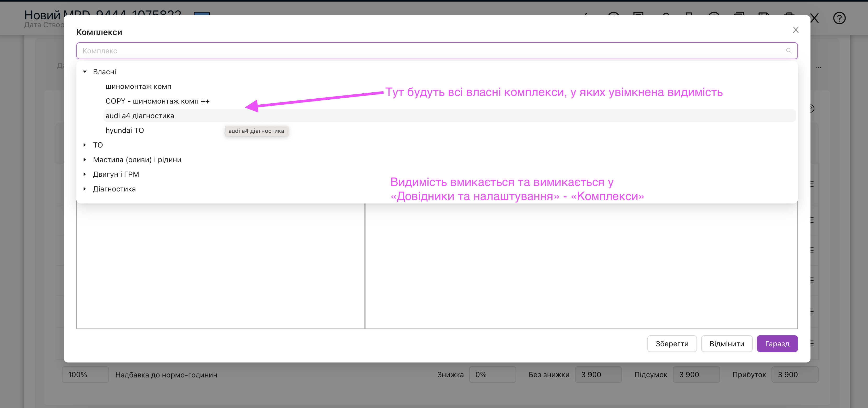868x408 pixels.
Task: Select COPY - шиномонтаж комп ++ item
Action: click(157, 101)
